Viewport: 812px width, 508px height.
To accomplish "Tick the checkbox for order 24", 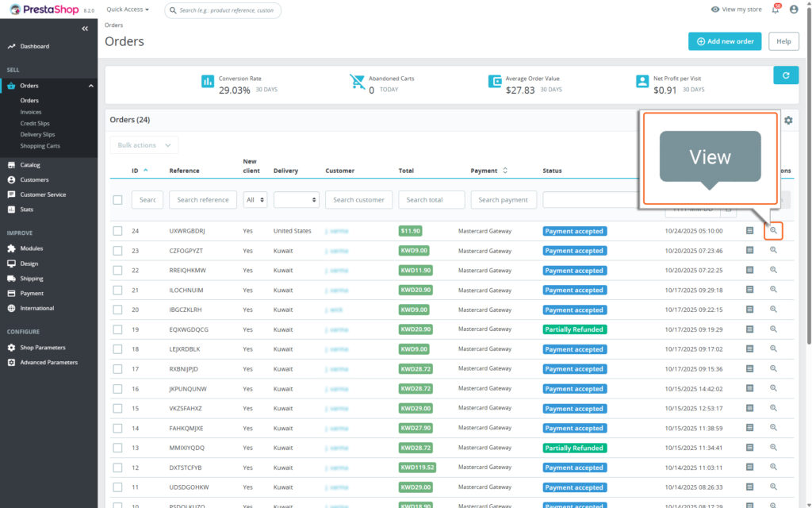I will tap(117, 231).
